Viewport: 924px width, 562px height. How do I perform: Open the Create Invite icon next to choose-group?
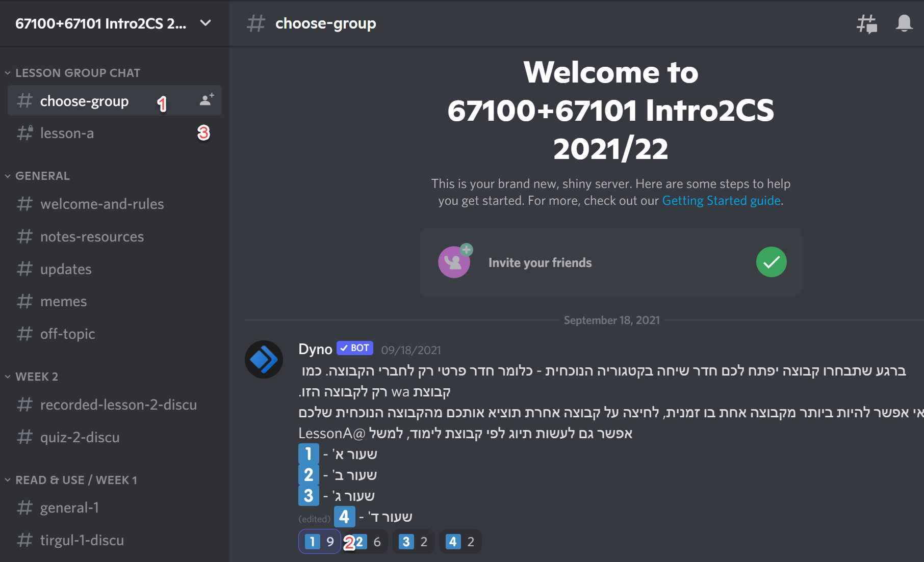[206, 100]
